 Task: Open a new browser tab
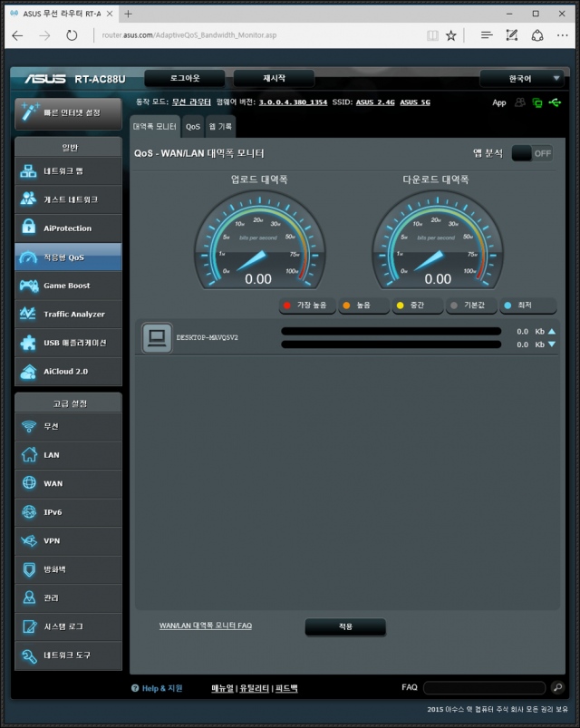pyautogui.click(x=128, y=14)
